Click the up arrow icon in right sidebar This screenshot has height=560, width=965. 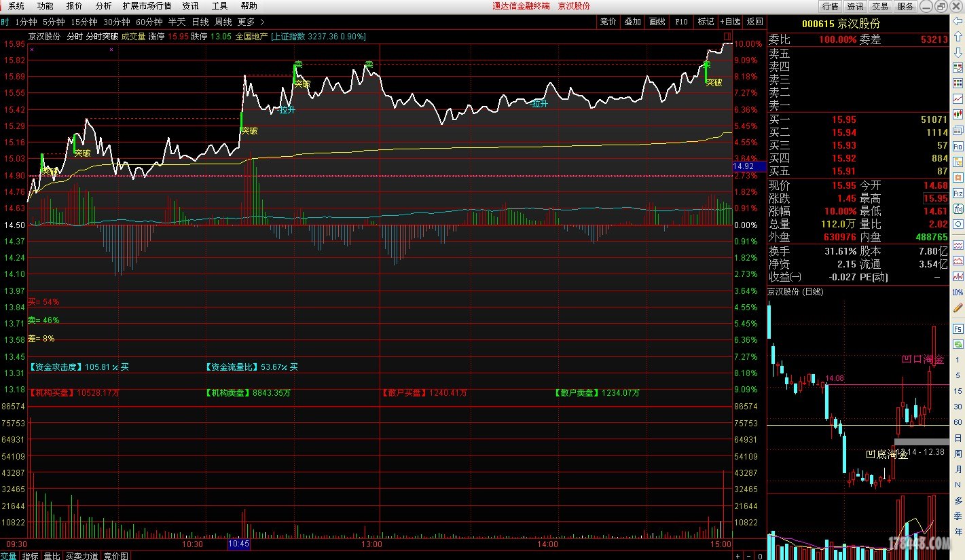coord(958,36)
